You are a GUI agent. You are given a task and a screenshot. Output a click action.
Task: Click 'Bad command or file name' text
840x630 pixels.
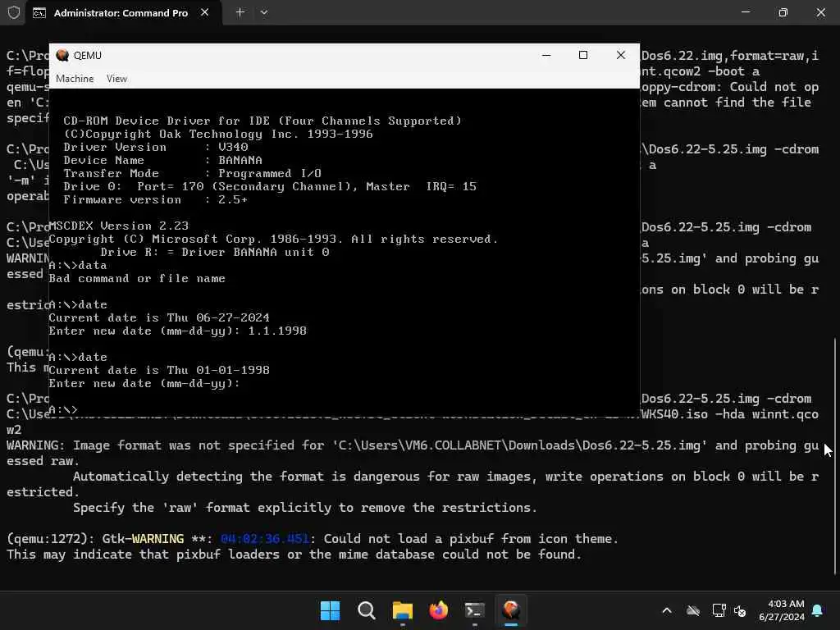137,279
